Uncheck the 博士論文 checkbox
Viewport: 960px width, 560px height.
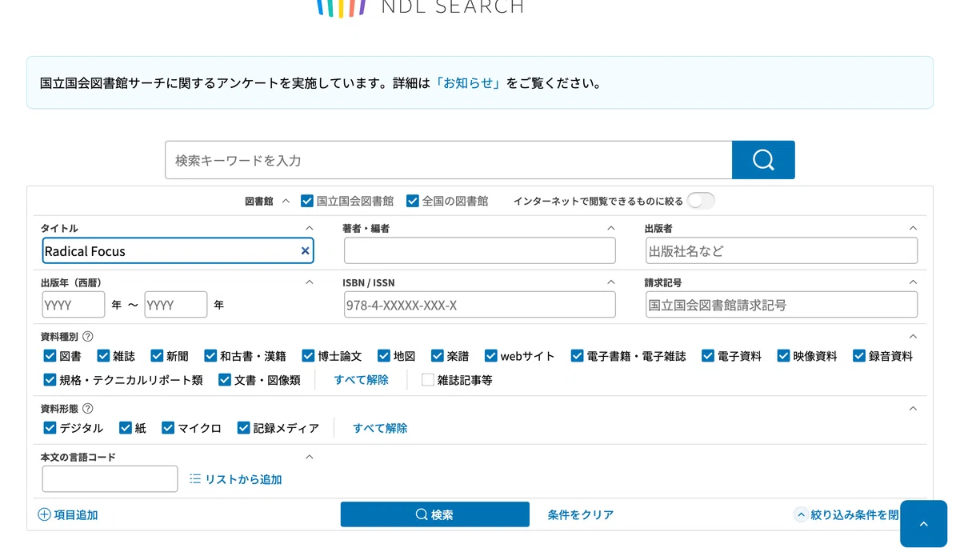point(308,356)
